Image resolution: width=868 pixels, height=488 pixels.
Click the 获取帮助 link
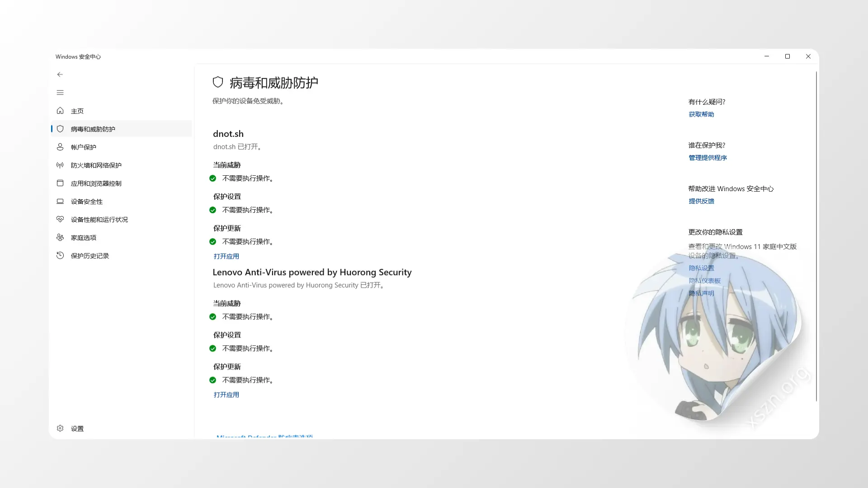coord(701,114)
